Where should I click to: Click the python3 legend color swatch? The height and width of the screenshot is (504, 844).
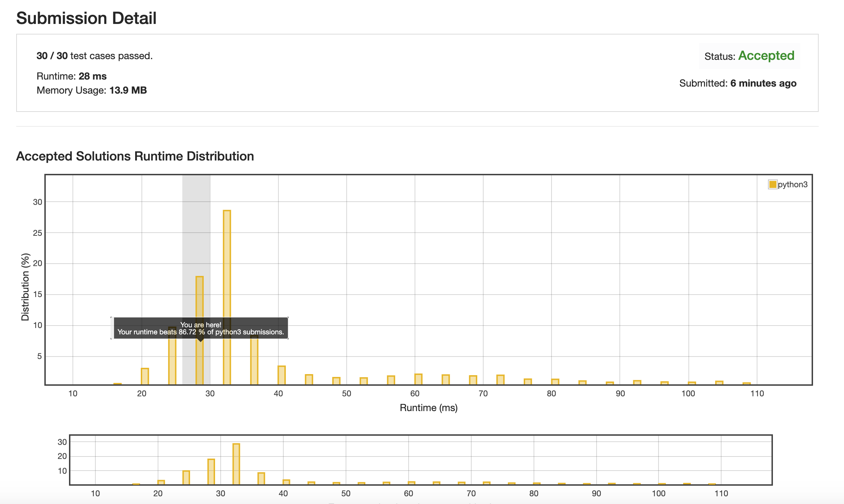click(773, 184)
